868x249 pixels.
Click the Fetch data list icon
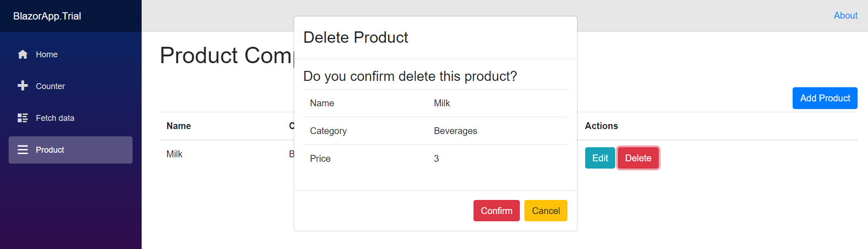pos(23,118)
